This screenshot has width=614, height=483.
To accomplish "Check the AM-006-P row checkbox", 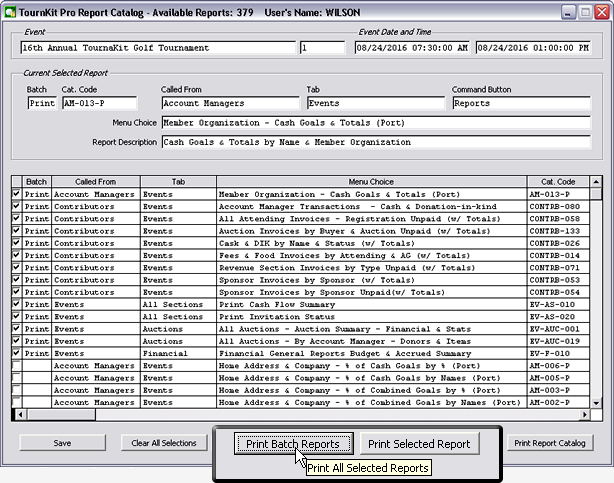I will pos(16,365).
